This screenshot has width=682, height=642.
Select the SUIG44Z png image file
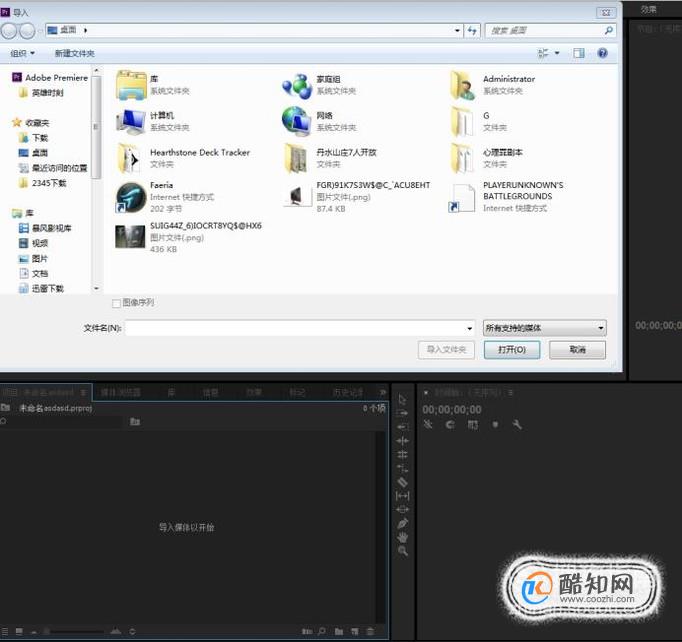click(x=189, y=237)
